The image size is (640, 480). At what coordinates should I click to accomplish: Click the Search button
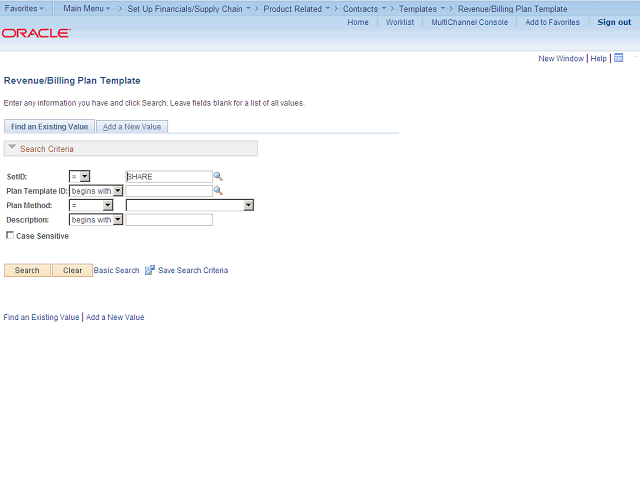click(x=27, y=270)
